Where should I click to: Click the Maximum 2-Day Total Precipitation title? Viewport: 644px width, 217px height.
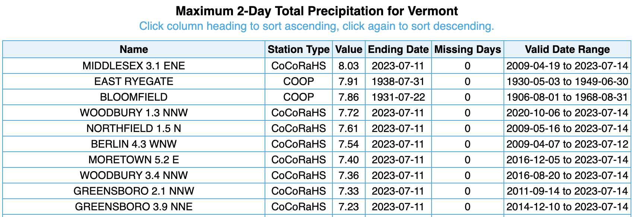(x=316, y=11)
